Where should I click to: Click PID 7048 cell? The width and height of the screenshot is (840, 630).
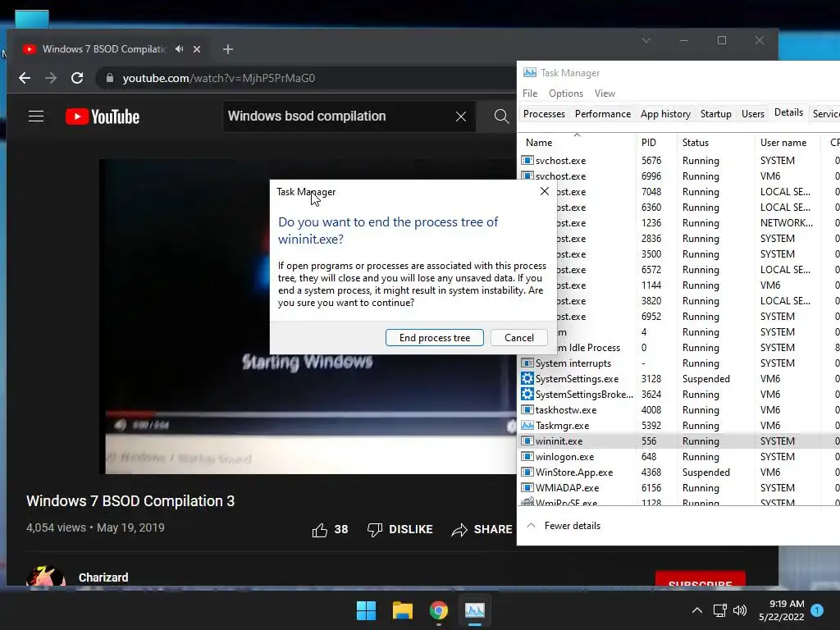pos(651,192)
